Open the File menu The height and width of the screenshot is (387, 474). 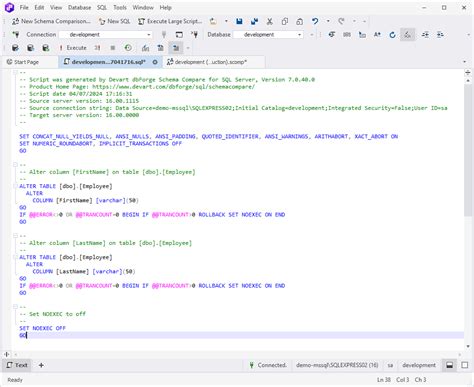coord(24,7)
